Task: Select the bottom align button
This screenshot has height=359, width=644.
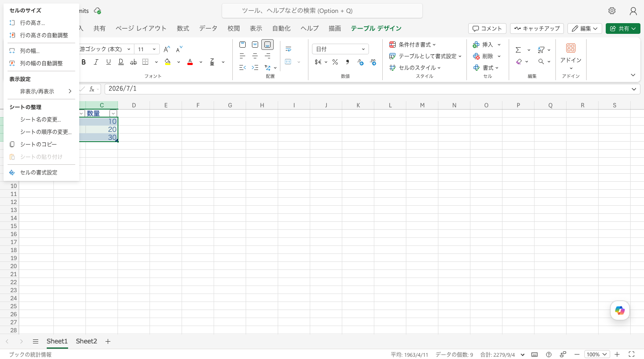Action: (267, 45)
